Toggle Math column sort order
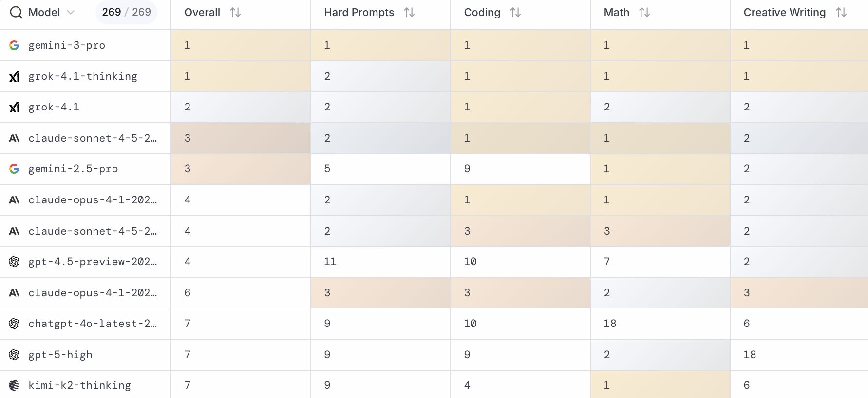The image size is (868, 398). (x=644, y=13)
